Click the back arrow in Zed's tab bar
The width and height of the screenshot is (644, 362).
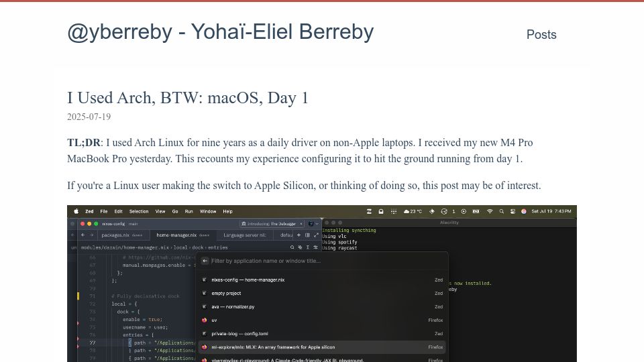click(x=83, y=235)
